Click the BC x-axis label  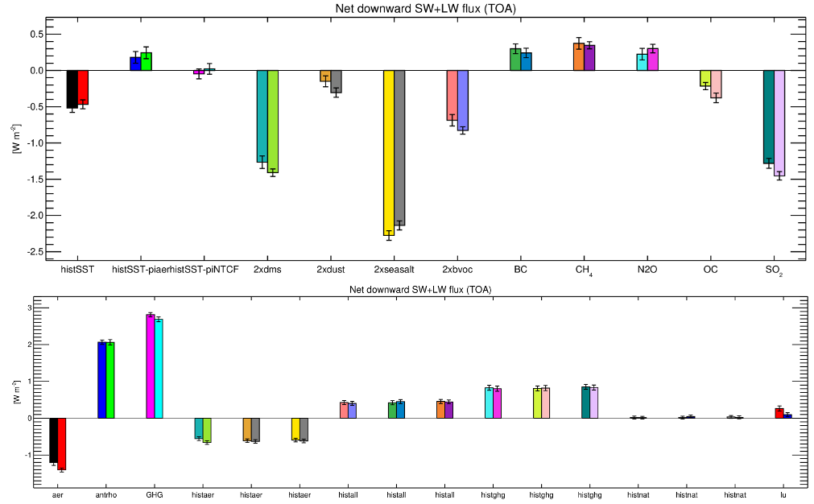pos(521,270)
